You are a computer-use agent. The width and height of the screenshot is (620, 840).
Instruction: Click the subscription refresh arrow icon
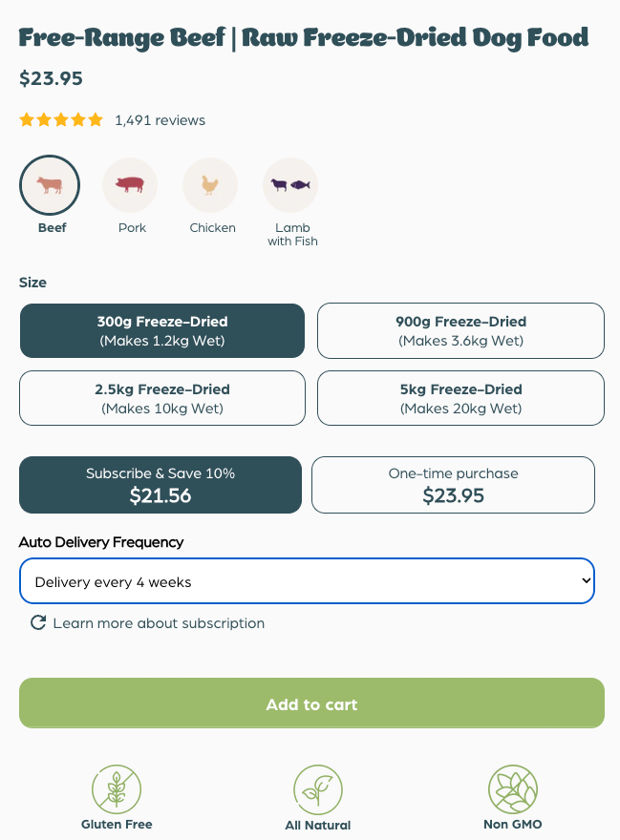(38, 623)
